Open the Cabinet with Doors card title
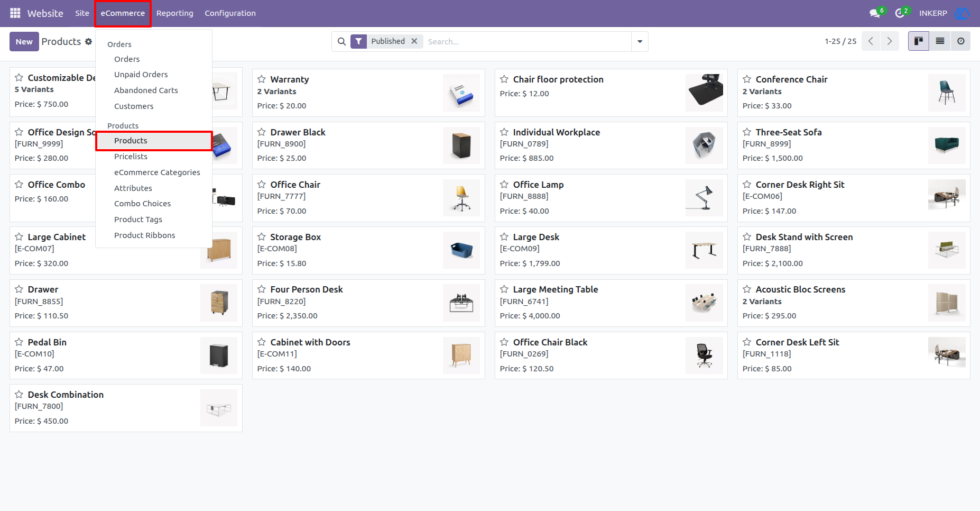 pyautogui.click(x=310, y=342)
